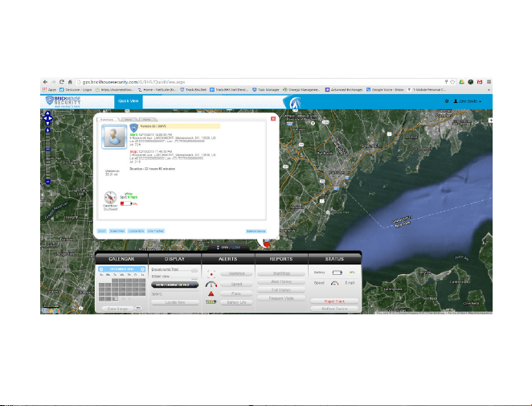Toggle the Open / Close panel handle

tap(228, 248)
